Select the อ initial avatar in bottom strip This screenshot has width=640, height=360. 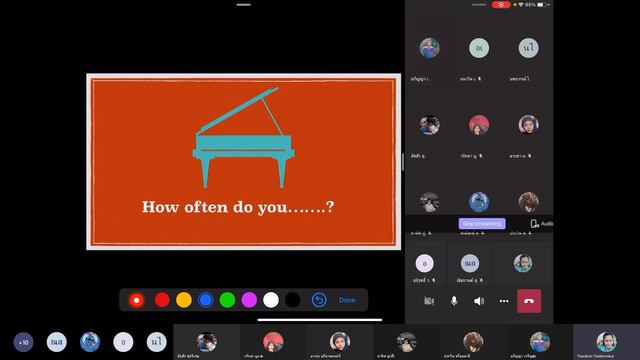coord(123,342)
